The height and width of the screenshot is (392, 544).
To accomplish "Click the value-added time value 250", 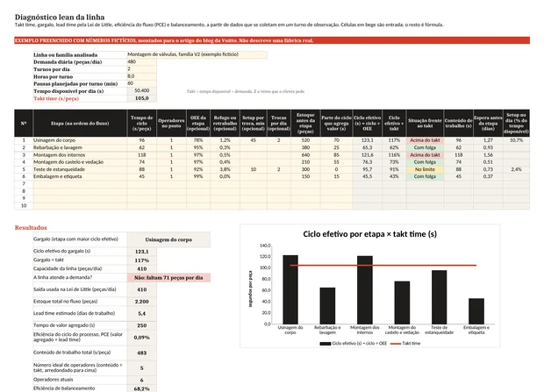I will [x=142, y=325].
